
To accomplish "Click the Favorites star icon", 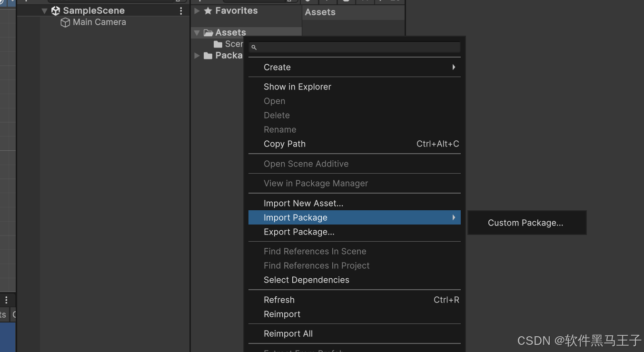I will 208,10.
